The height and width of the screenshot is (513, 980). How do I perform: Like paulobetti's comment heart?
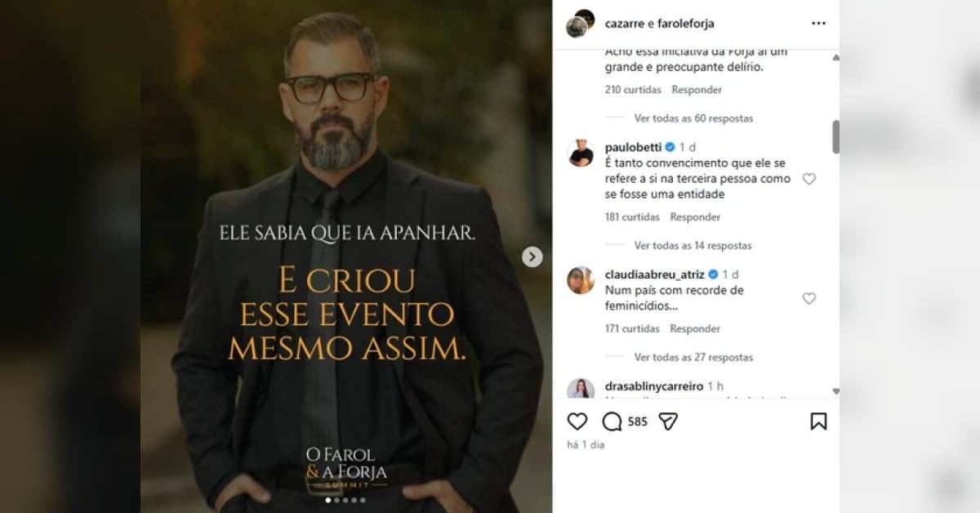808,179
